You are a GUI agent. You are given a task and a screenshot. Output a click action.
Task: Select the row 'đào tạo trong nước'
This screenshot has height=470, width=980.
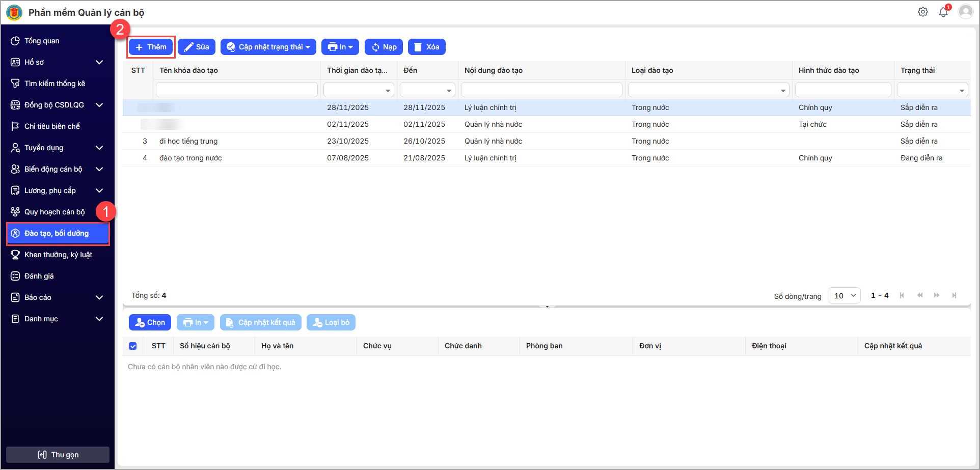[190, 158]
